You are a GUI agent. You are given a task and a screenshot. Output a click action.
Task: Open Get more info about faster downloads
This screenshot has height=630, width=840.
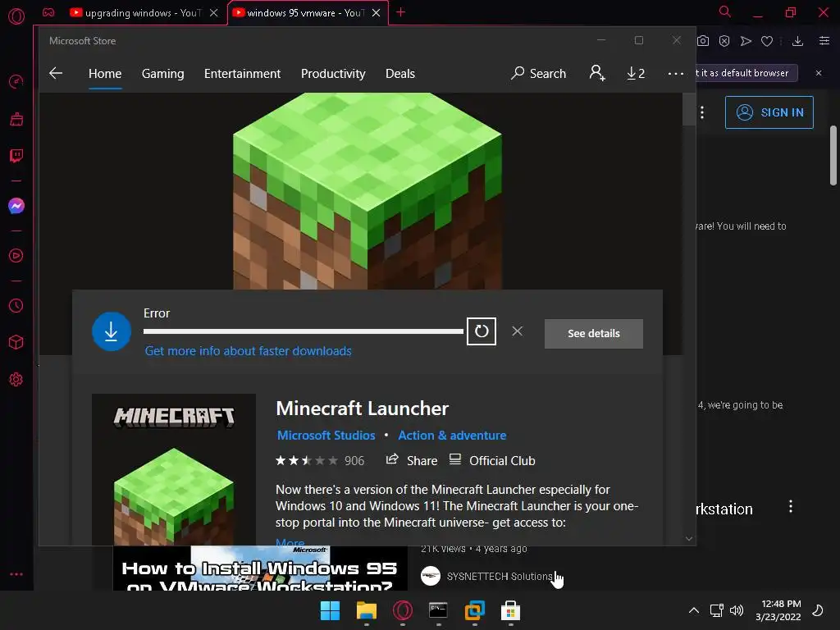click(x=248, y=351)
